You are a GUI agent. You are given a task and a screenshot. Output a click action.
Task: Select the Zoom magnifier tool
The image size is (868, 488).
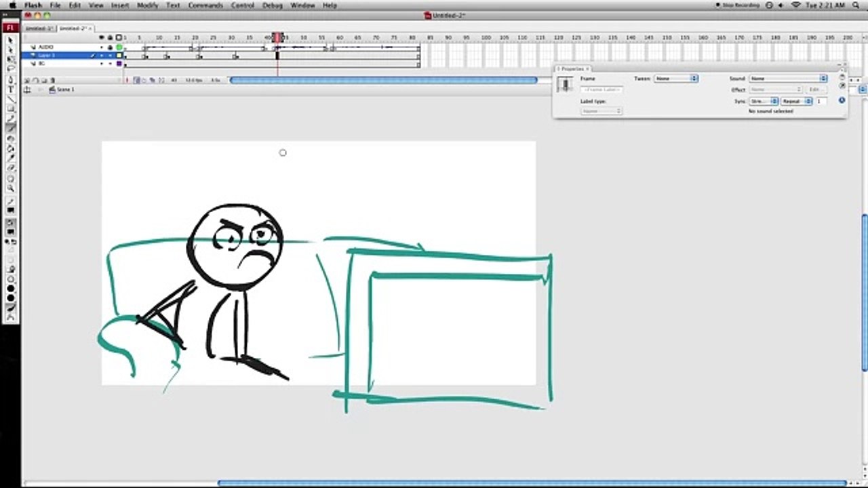[x=11, y=188]
